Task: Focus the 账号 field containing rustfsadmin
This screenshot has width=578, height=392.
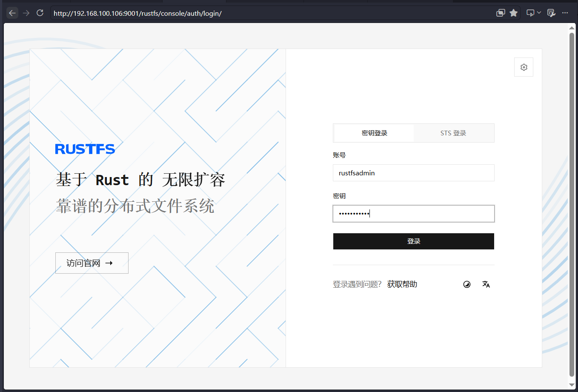Action: (x=414, y=173)
